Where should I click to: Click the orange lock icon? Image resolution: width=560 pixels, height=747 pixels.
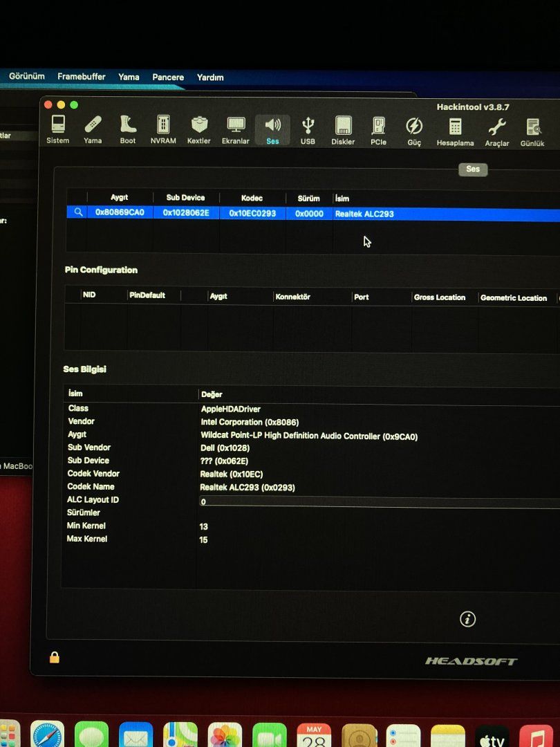click(x=55, y=658)
